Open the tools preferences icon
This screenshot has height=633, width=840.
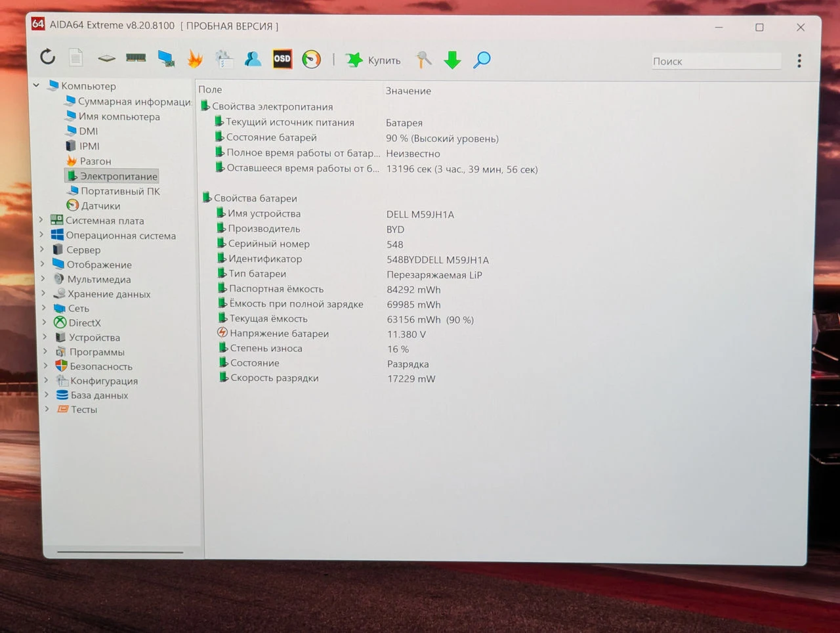click(x=424, y=60)
